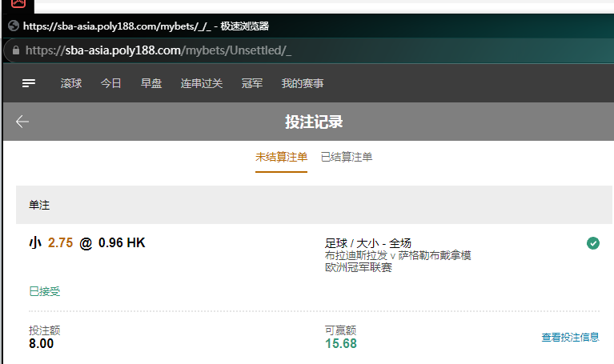The height and width of the screenshot is (364, 614).
Task: Collapse the 单注 section header
Action: [314, 206]
